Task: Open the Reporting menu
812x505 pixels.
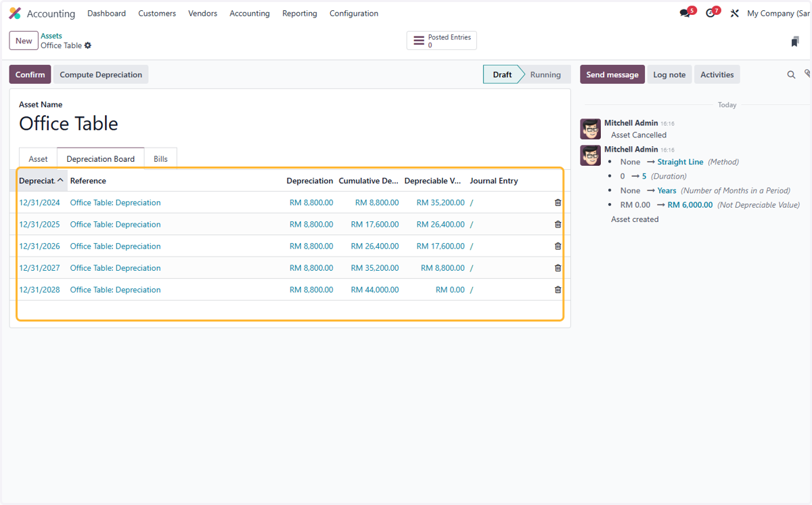Action: click(x=300, y=14)
